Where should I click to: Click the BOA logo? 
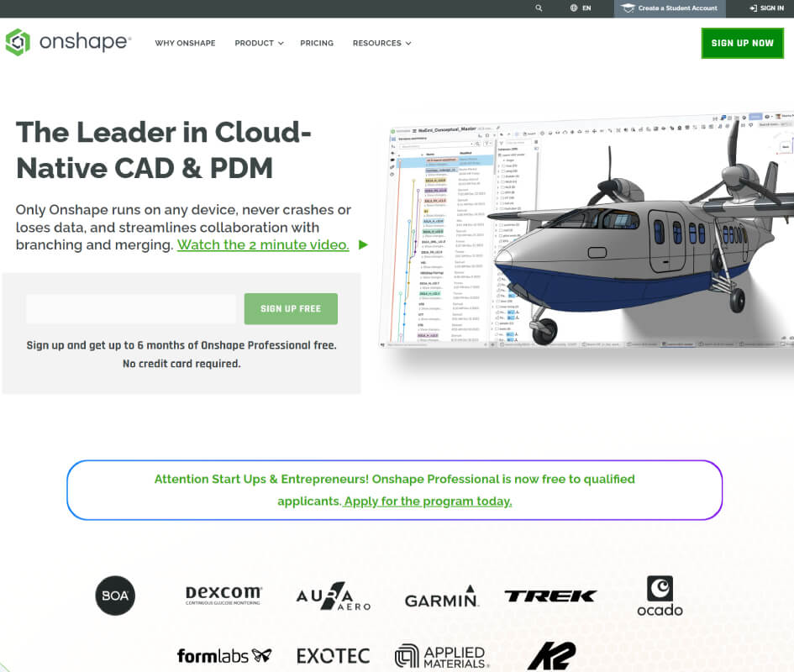(115, 596)
